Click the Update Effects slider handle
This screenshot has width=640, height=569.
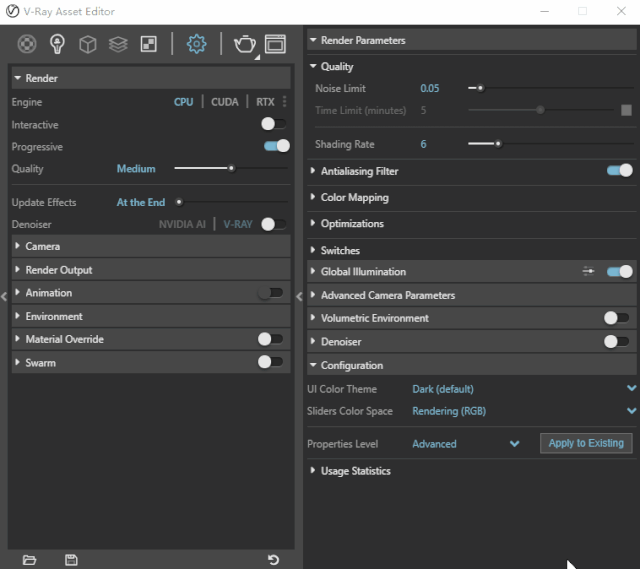point(179,202)
